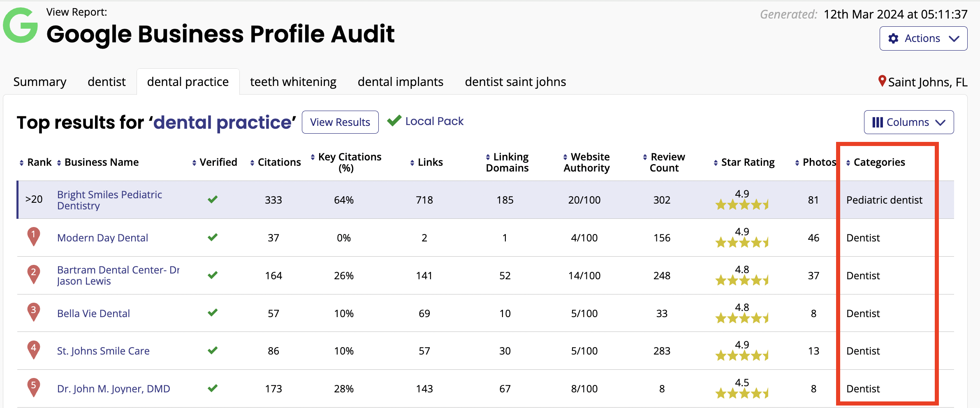Click the View Results button

point(340,122)
